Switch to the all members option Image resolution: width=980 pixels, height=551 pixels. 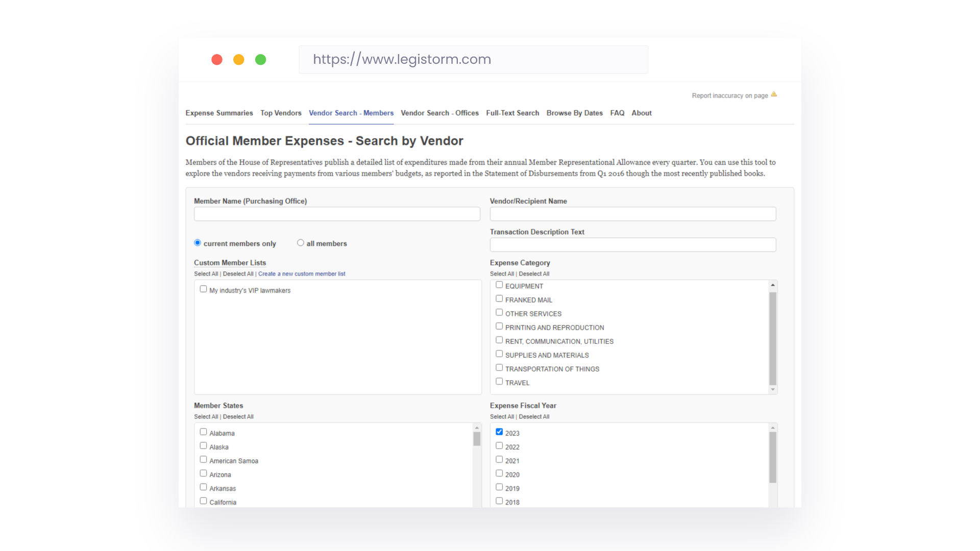301,243
